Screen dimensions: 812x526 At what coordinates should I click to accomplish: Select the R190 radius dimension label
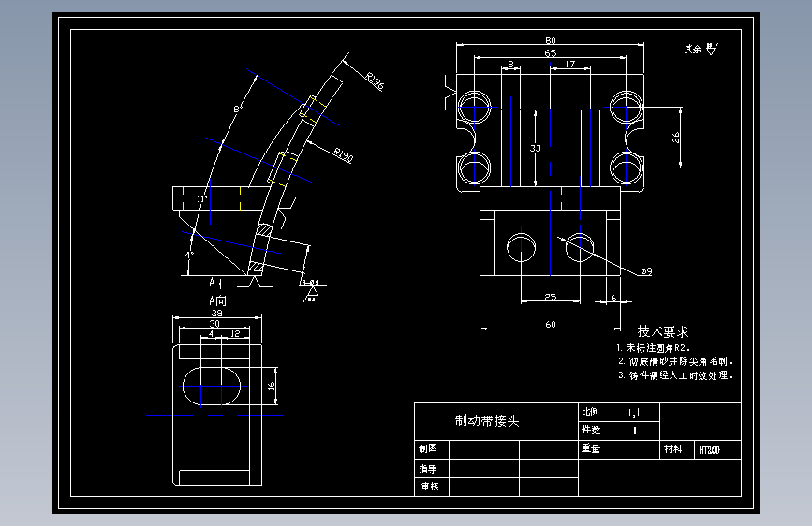[343, 154]
